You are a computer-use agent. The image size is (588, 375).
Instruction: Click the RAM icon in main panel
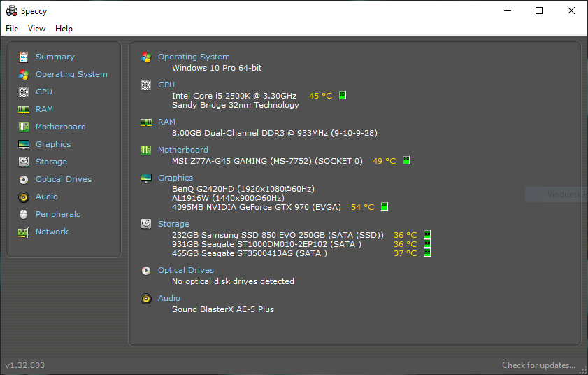146,122
